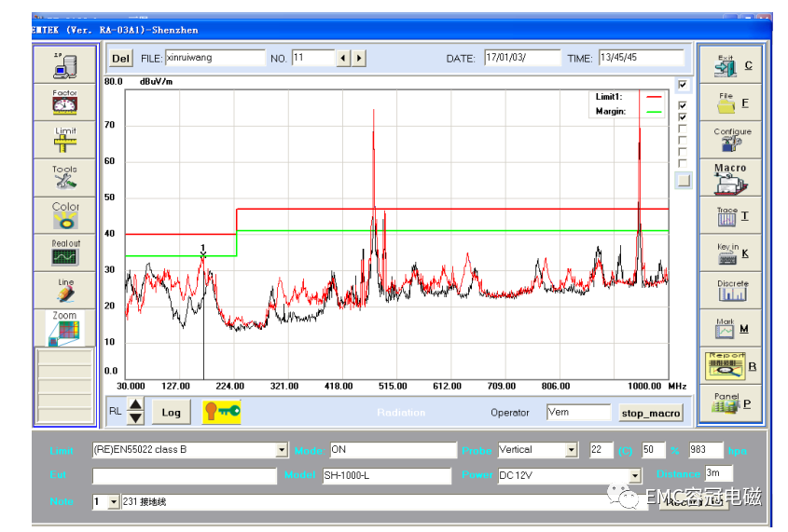The width and height of the screenshot is (788, 532).
Task: Open the Trace icon
Action: 731,216
